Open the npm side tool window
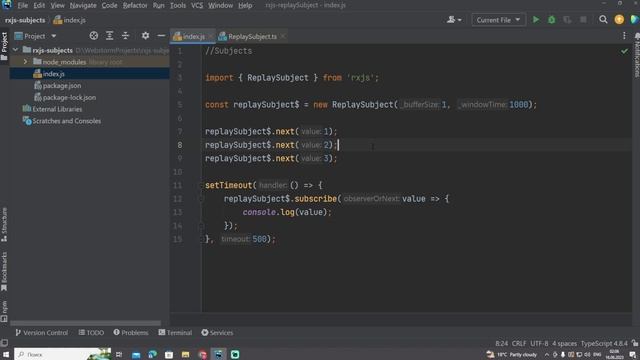The height and width of the screenshot is (360, 640). click(x=4, y=311)
